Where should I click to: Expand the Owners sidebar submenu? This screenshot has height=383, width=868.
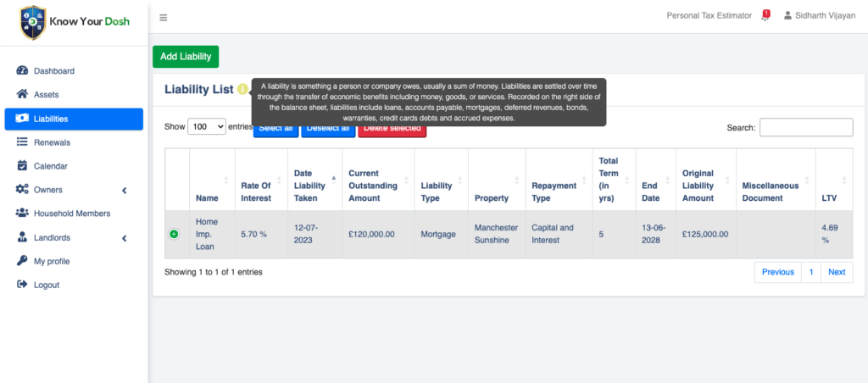pyautogui.click(x=124, y=190)
